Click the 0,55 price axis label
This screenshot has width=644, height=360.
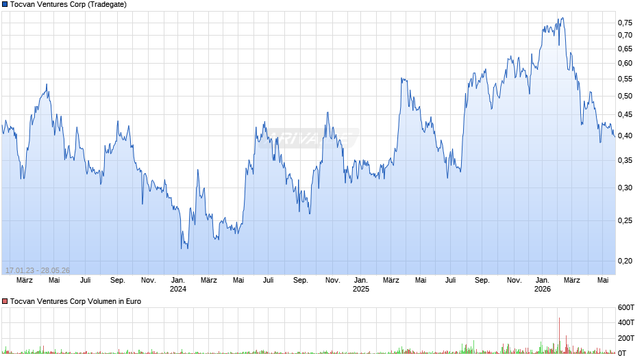(625, 79)
